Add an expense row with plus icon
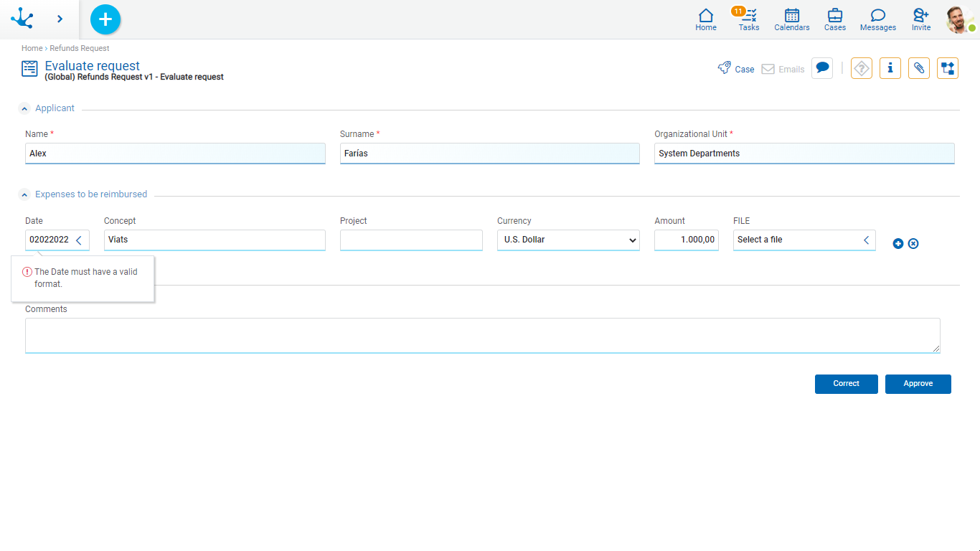 coord(898,244)
